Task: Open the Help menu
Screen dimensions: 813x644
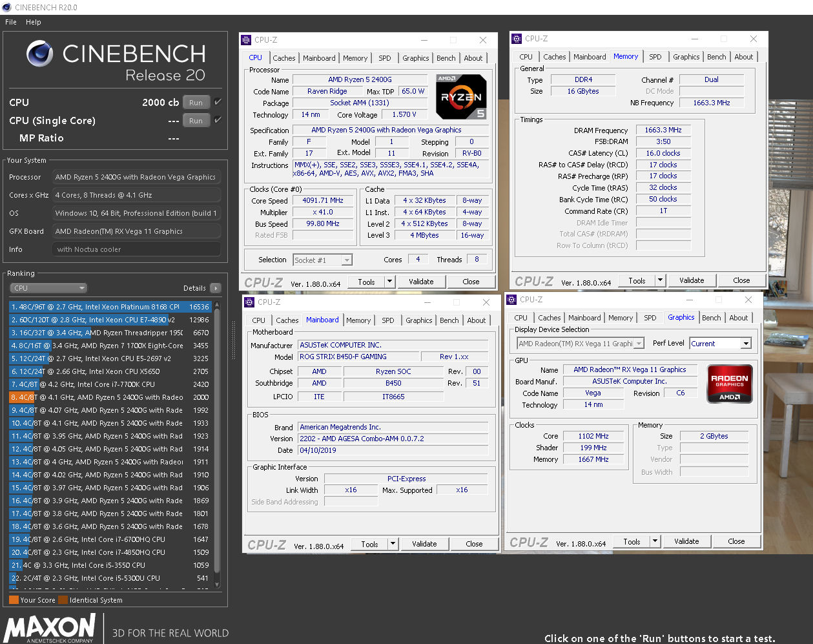Action: pyautogui.click(x=34, y=22)
